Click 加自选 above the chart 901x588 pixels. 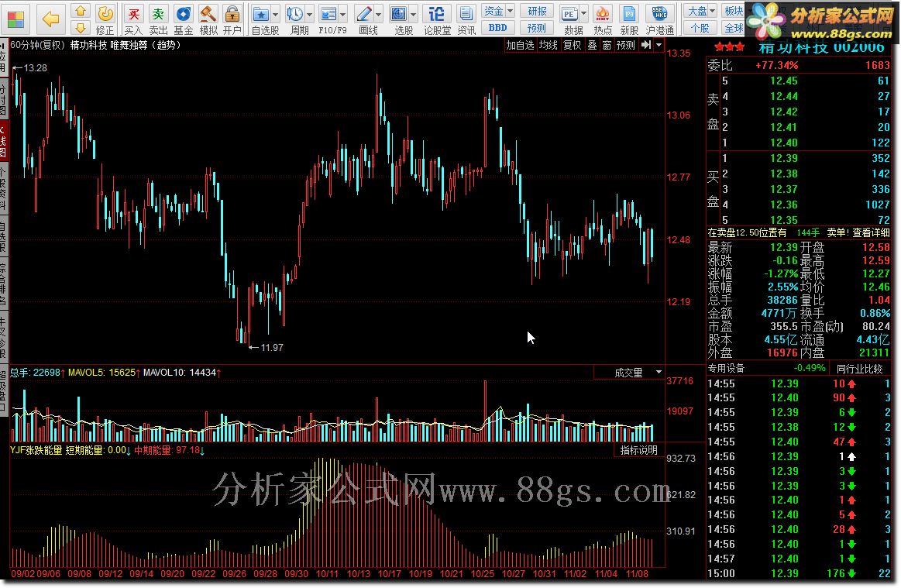pyautogui.click(x=520, y=45)
